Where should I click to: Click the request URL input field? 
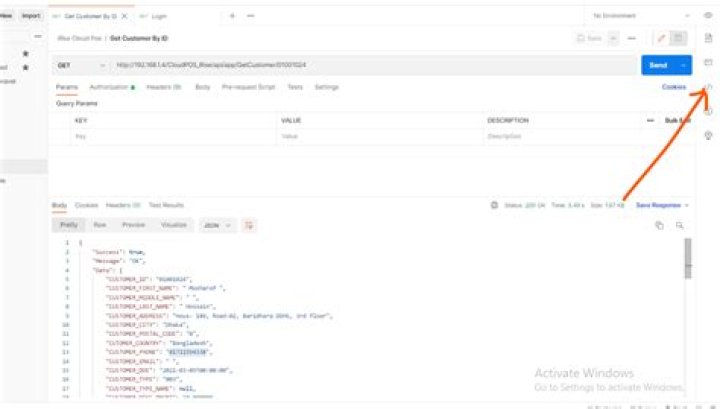[373, 65]
